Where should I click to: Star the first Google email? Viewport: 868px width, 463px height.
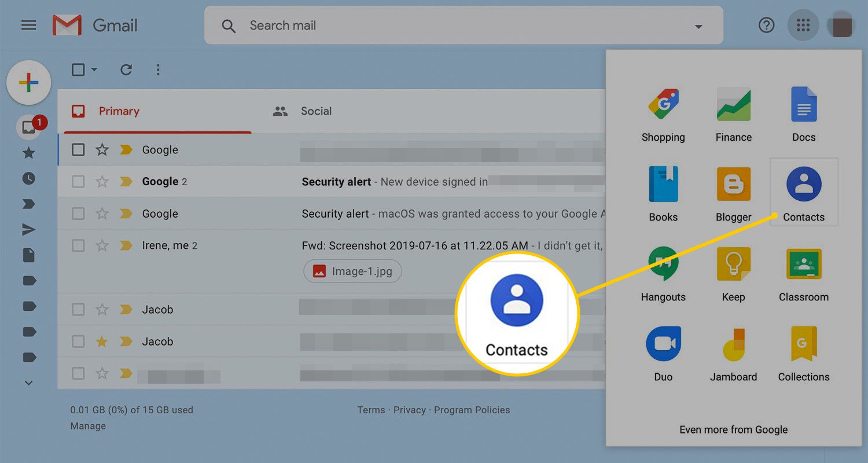pos(102,150)
